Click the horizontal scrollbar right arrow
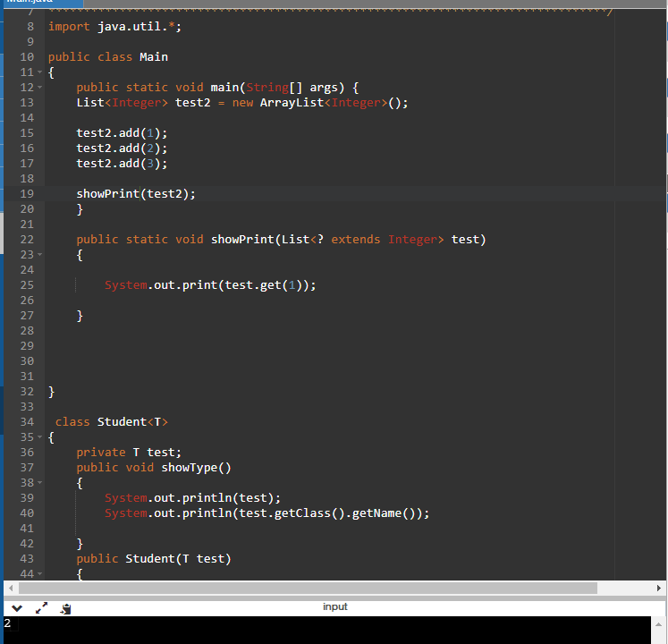This screenshot has width=668, height=644. 659,589
